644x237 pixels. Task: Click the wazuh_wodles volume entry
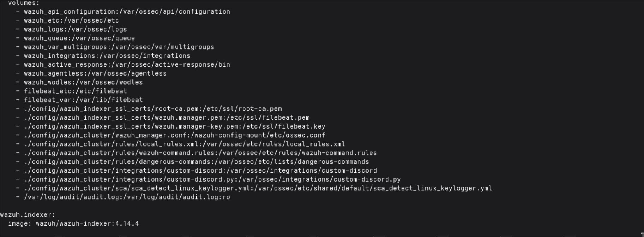click(x=83, y=82)
